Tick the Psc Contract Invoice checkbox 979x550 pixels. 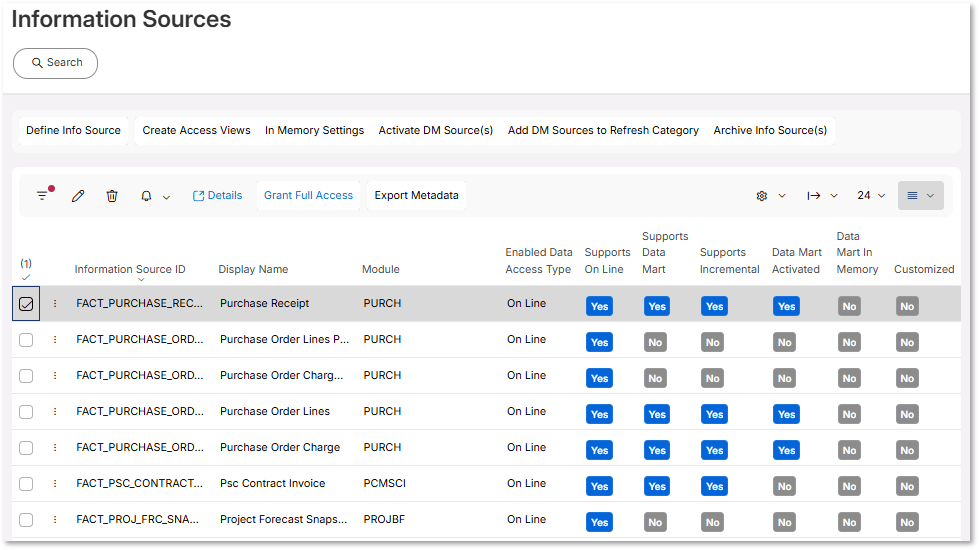[x=26, y=484]
